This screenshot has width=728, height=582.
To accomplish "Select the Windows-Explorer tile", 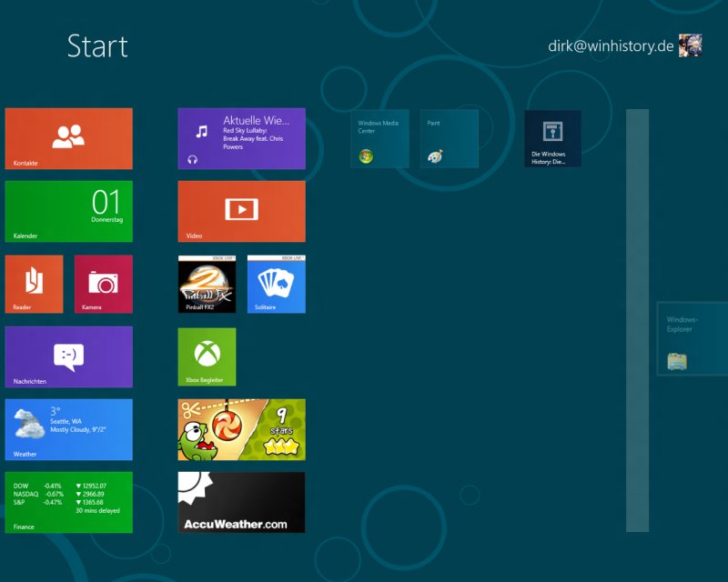I will [693, 338].
